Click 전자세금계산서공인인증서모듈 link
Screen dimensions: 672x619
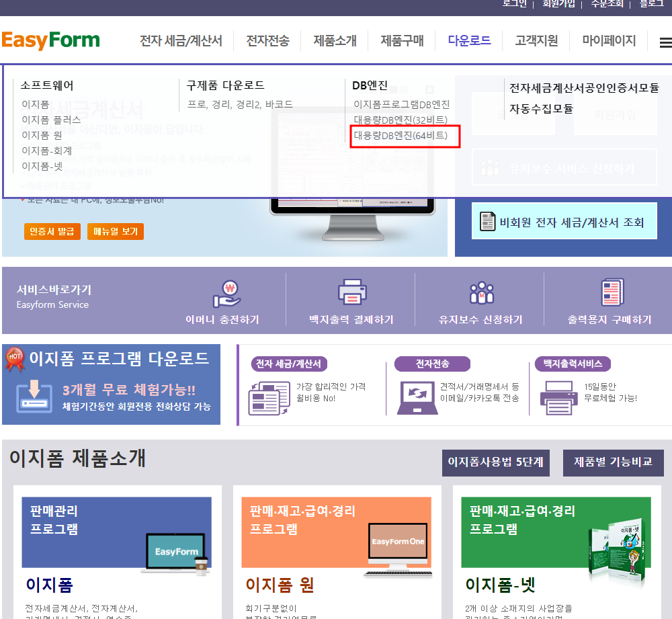(584, 88)
